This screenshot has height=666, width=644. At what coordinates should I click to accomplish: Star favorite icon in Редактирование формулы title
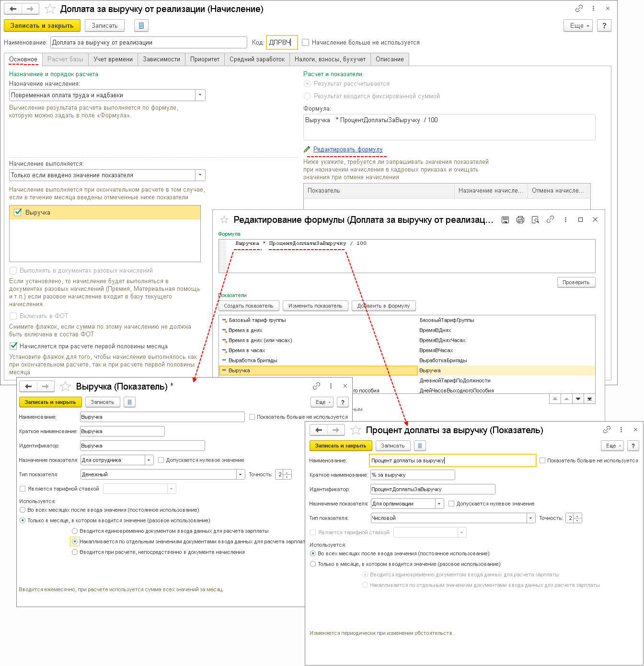[x=224, y=219]
